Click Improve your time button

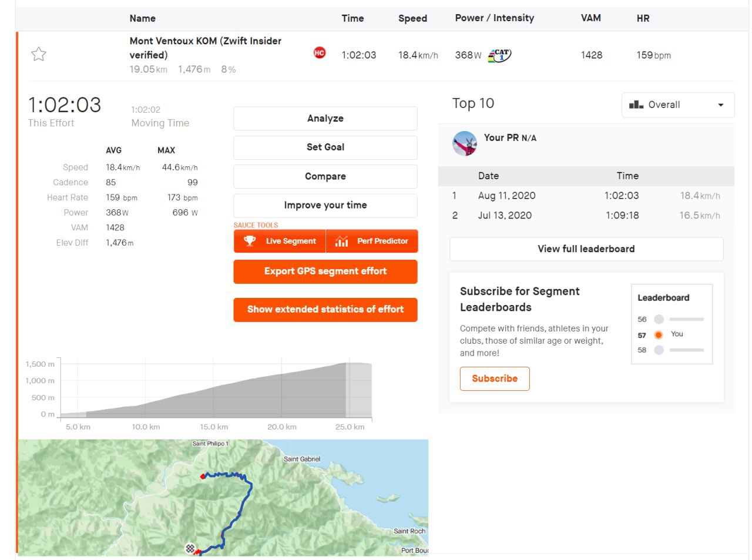[325, 205]
